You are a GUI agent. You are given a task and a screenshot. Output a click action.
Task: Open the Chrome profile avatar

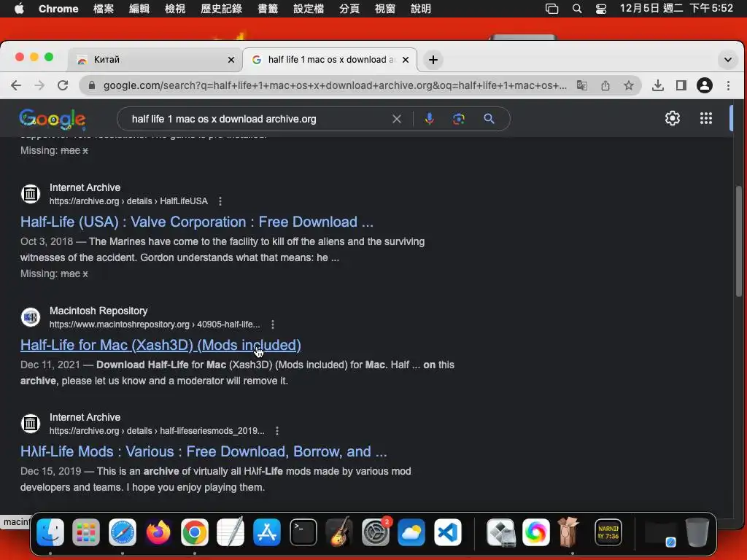(705, 85)
